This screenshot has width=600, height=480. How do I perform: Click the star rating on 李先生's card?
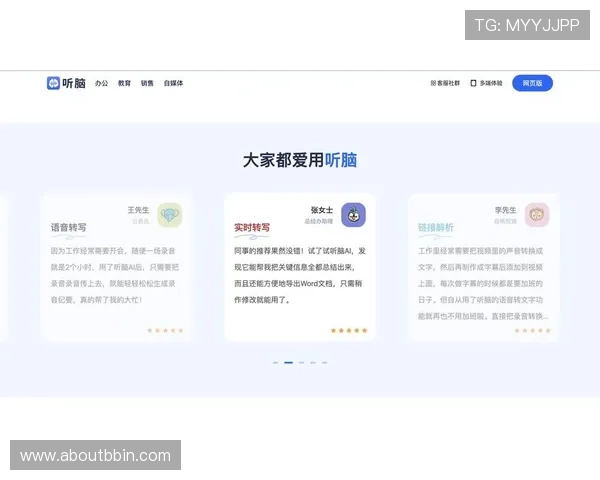[533, 330]
